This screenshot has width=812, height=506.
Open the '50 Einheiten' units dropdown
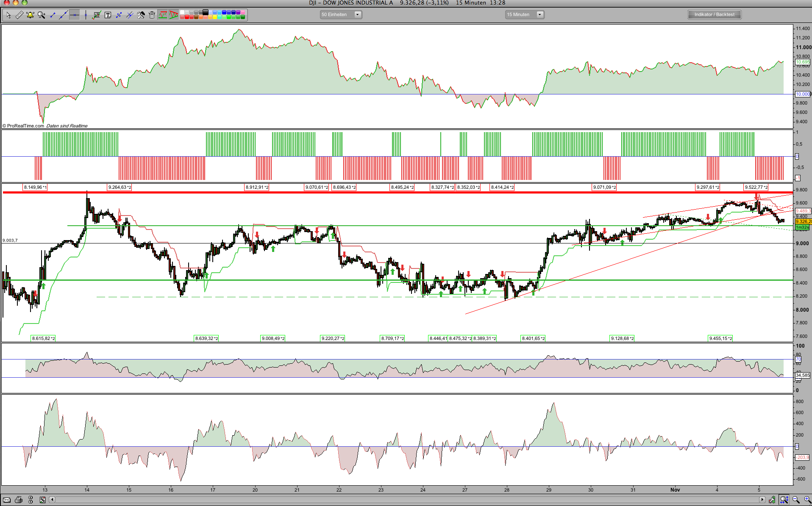[x=341, y=14]
